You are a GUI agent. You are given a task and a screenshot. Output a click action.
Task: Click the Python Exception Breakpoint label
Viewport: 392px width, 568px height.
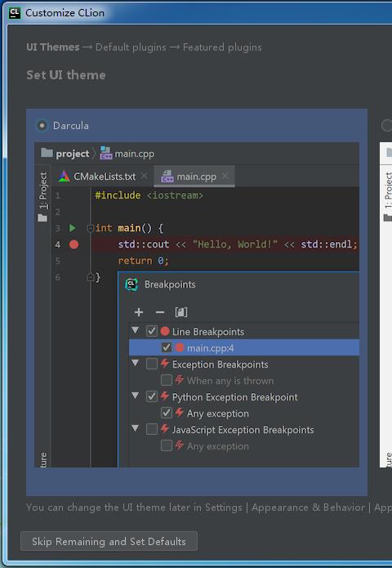(x=235, y=397)
